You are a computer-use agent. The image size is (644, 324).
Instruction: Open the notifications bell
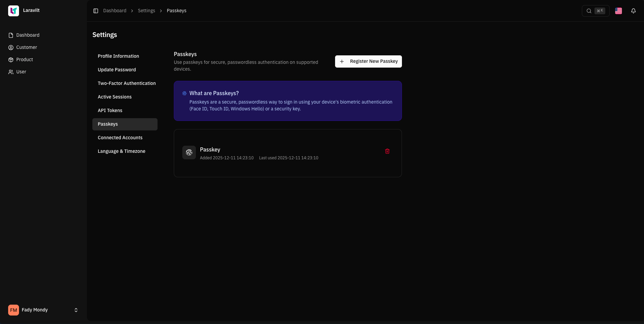[633, 11]
